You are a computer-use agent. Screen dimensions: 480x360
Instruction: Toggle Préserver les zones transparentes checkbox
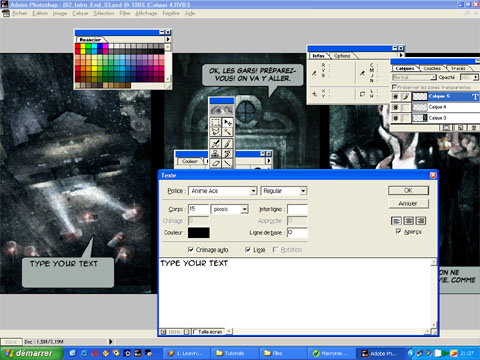tap(394, 87)
